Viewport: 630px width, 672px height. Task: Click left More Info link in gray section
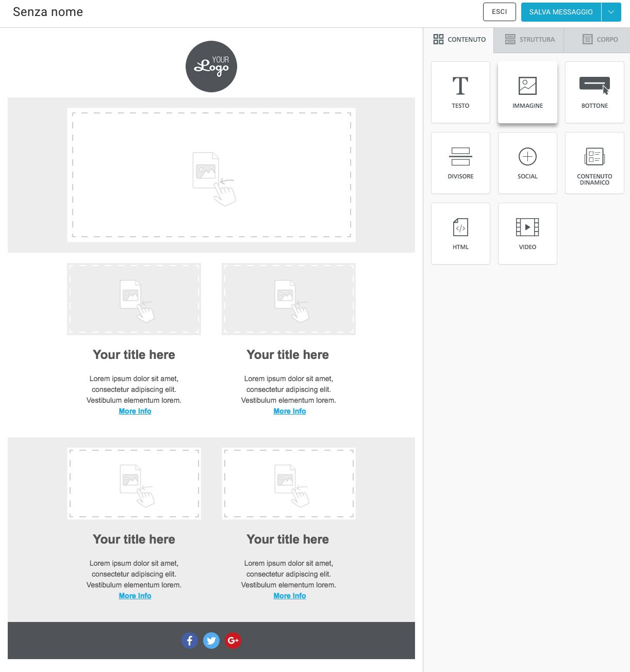tap(135, 596)
